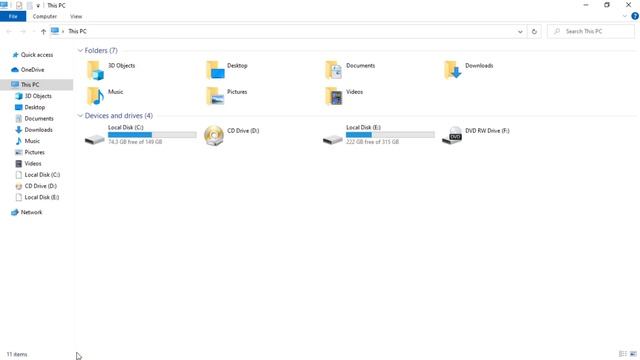Open the Pictures folder in Folders group

tap(215, 96)
